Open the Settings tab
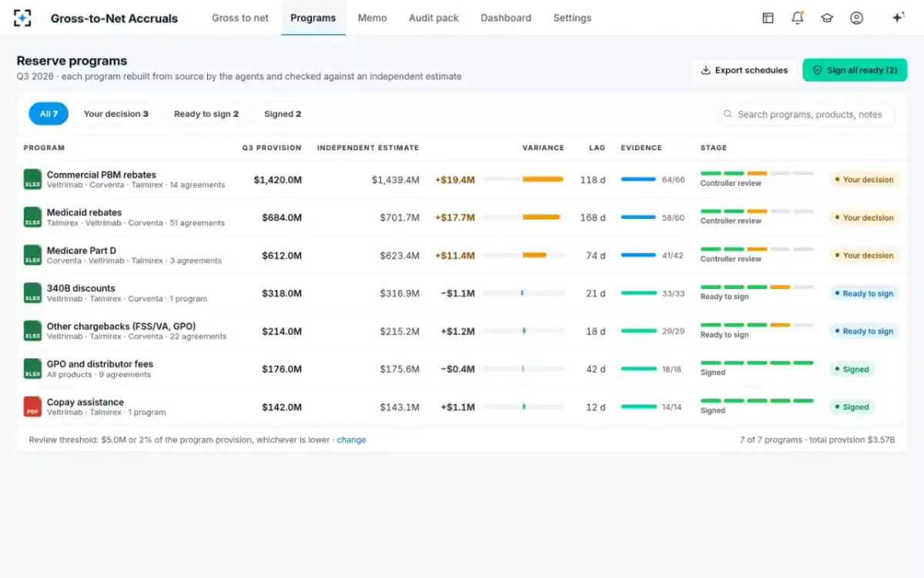Viewport: 924px width, 578px height. click(x=572, y=18)
